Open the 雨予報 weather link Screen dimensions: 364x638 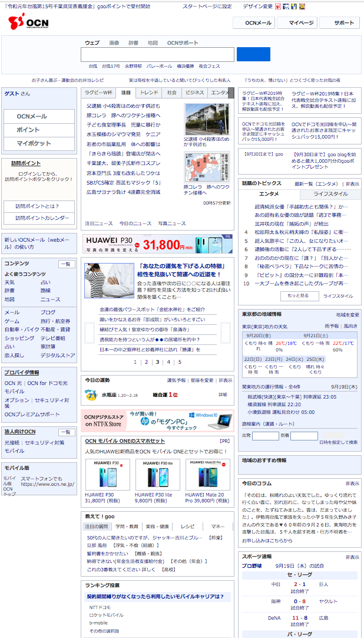pyautogui.click(x=332, y=326)
